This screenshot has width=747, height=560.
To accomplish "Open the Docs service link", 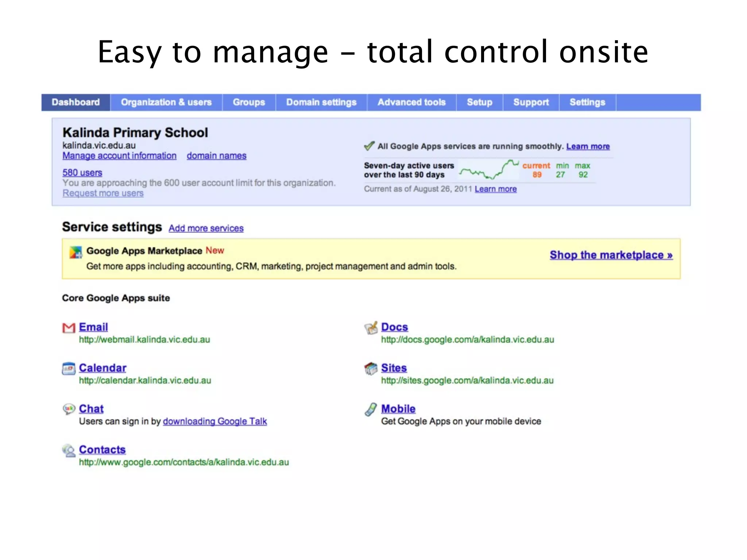I will point(395,327).
